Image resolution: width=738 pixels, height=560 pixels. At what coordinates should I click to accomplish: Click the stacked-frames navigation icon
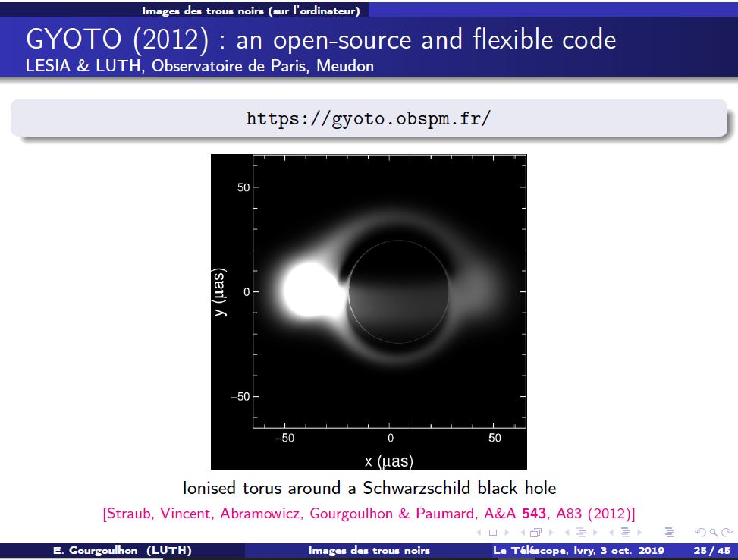[x=536, y=532]
